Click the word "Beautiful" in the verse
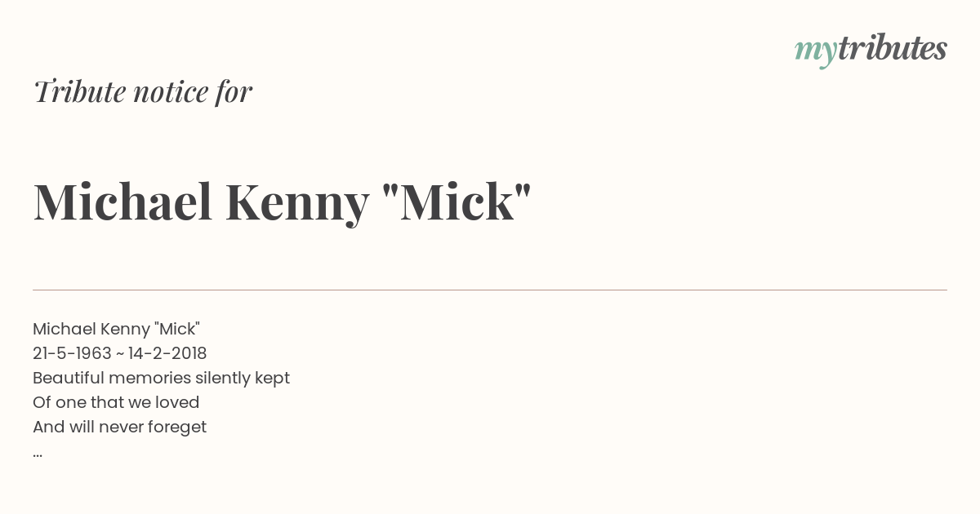 [69, 378]
